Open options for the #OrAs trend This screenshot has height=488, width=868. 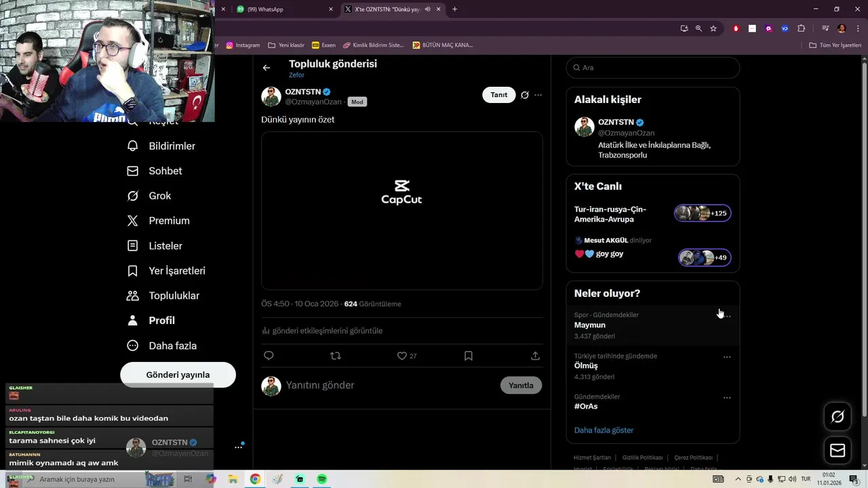pyautogui.click(x=727, y=398)
